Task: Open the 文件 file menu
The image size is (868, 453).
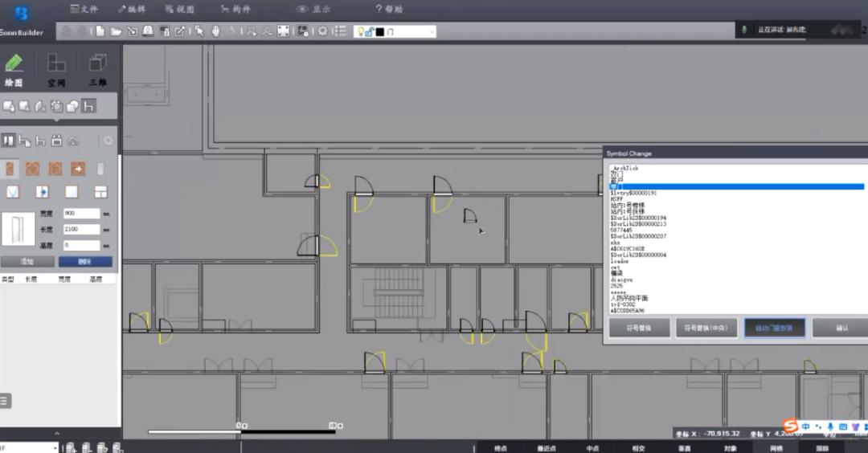Action: click(x=84, y=10)
